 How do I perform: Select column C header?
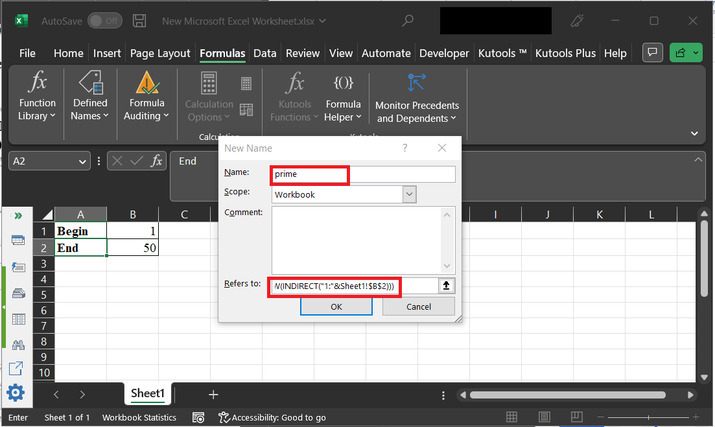(184, 214)
